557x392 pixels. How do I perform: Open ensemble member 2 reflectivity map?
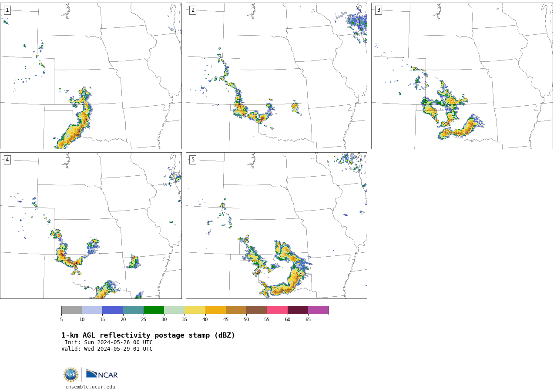click(276, 76)
